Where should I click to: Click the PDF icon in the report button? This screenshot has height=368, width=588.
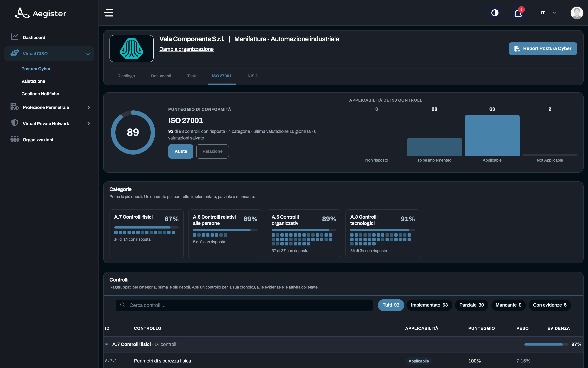click(x=517, y=49)
